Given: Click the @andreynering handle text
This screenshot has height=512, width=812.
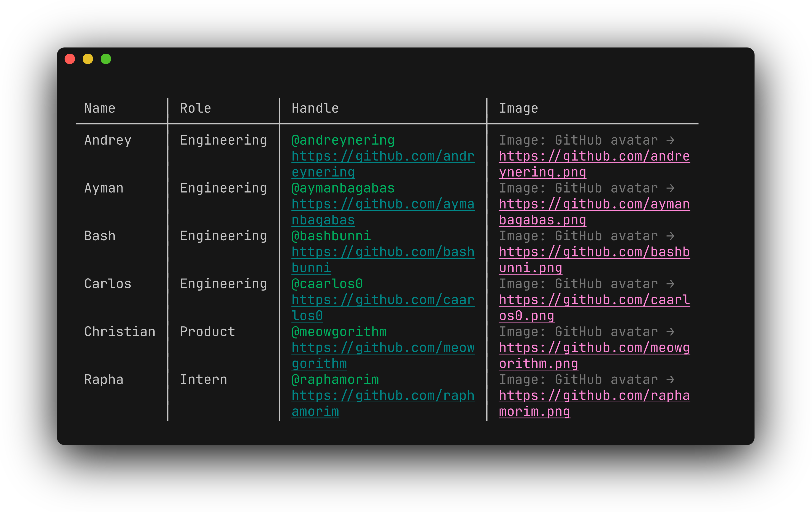Looking at the screenshot, I should click(343, 140).
